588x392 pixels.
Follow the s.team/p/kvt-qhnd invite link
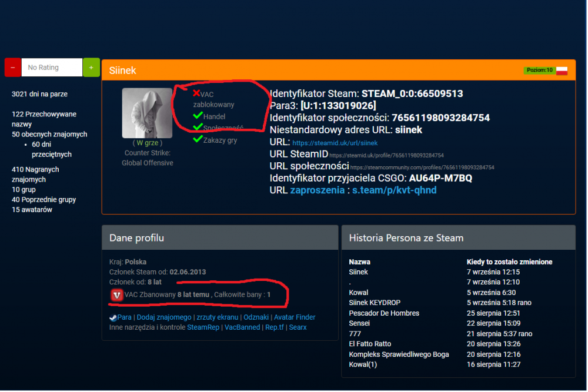394,190
